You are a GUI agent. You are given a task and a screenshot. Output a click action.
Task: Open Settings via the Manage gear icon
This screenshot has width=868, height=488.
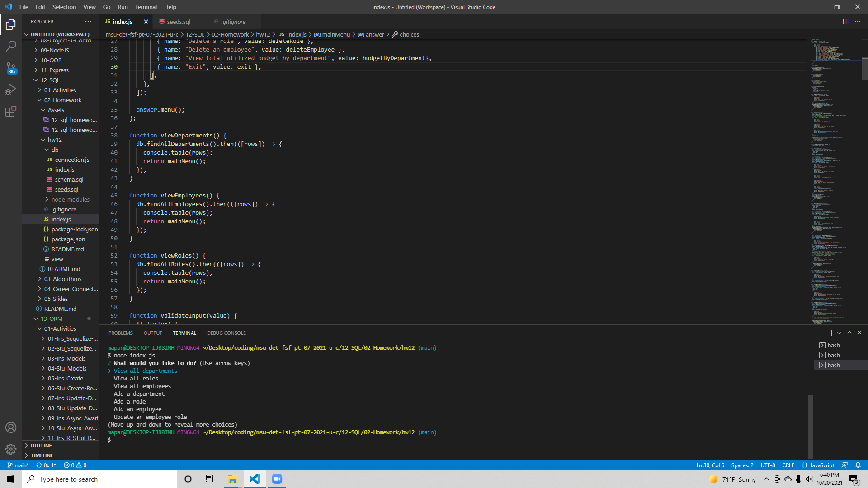click(11, 449)
